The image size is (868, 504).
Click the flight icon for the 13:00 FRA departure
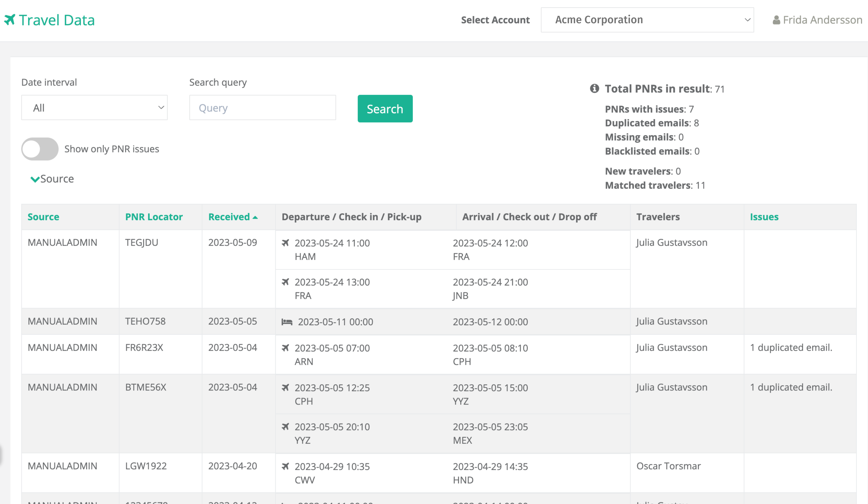coord(286,282)
